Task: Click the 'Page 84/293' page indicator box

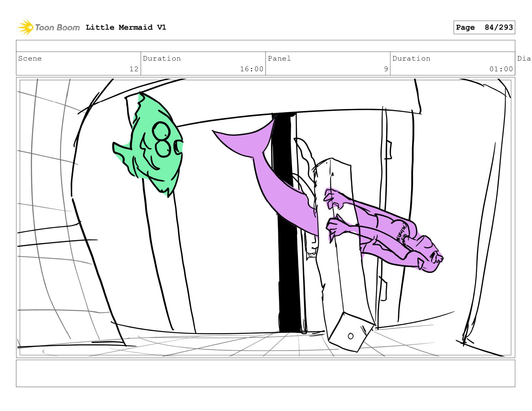Action: click(484, 27)
